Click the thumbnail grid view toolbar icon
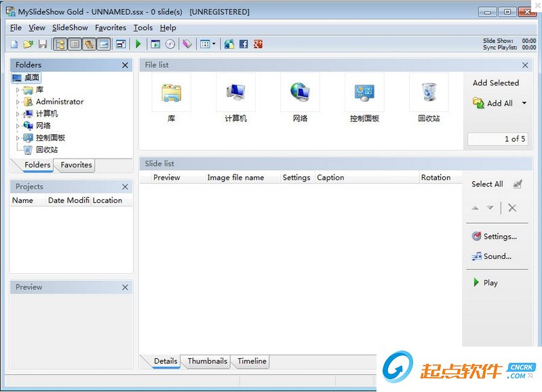This screenshot has width=542, height=392. (205, 44)
